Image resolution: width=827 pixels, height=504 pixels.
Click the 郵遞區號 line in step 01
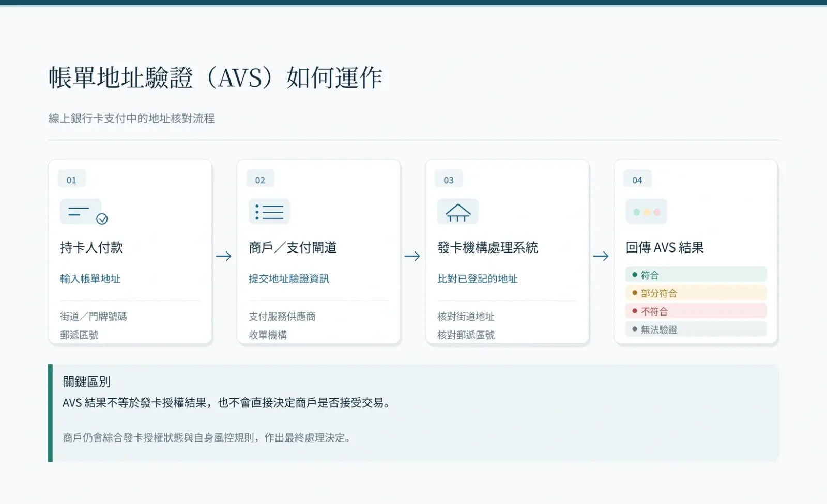(79, 335)
